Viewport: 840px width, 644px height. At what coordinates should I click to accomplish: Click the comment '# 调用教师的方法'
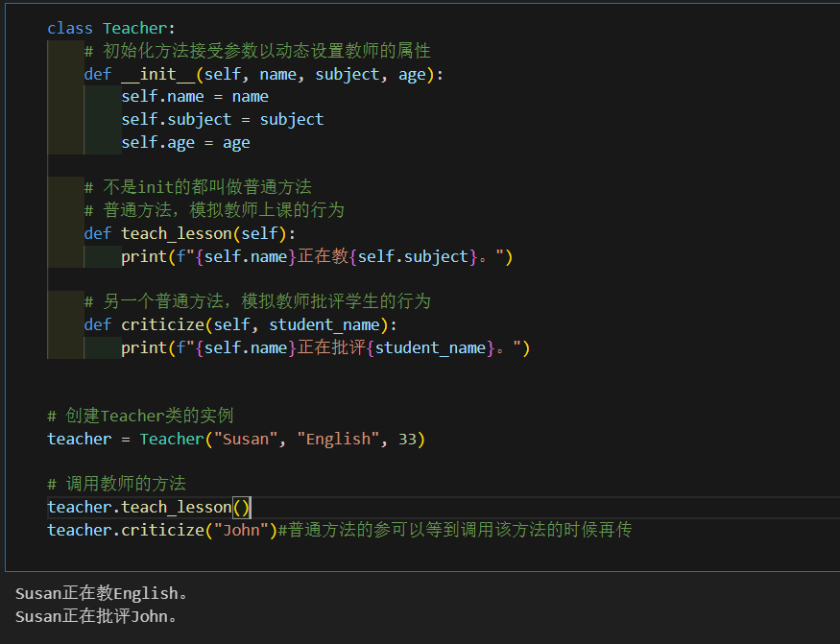117,484
